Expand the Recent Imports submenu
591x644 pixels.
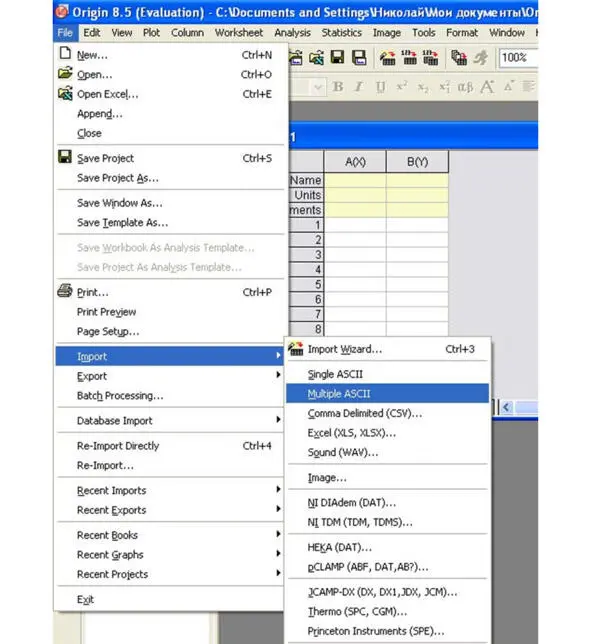(170, 490)
